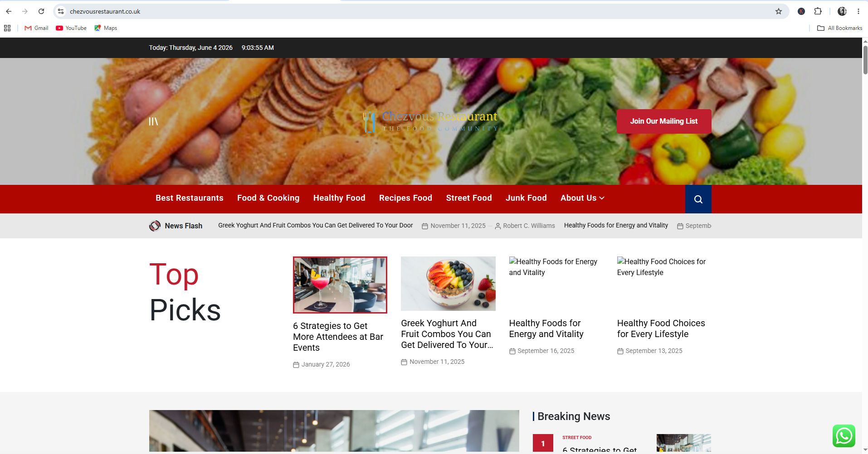Open Healthy Food Choices for Every Lifestyle title
The width and height of the screenshot is (868, 454).
pyautogui.click(x=661, y=328)
